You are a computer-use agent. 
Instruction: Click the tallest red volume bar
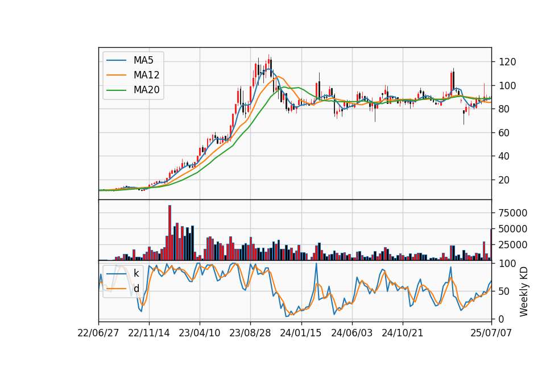(x=169, y=233)
